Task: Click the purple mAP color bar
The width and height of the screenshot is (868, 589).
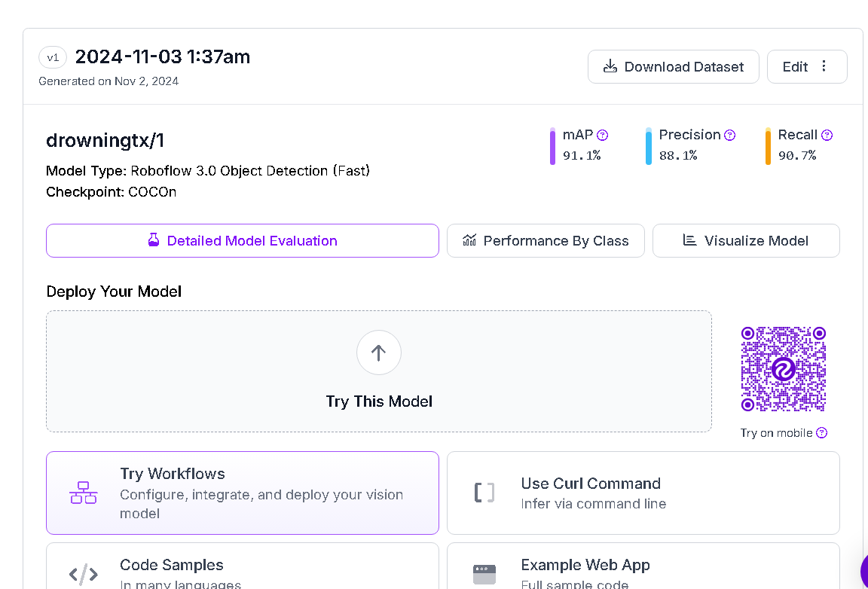Action: (552, 146)
